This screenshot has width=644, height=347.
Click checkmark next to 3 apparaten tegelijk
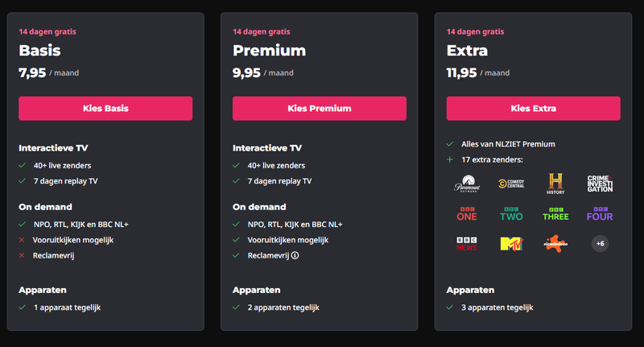[450, 307]
